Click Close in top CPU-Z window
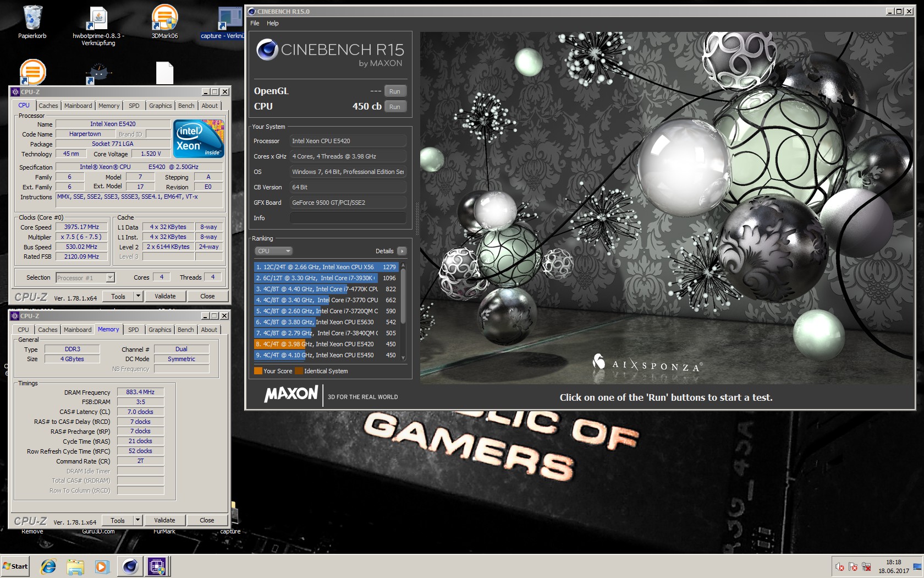924x578 pixels. tap(207, 296)
